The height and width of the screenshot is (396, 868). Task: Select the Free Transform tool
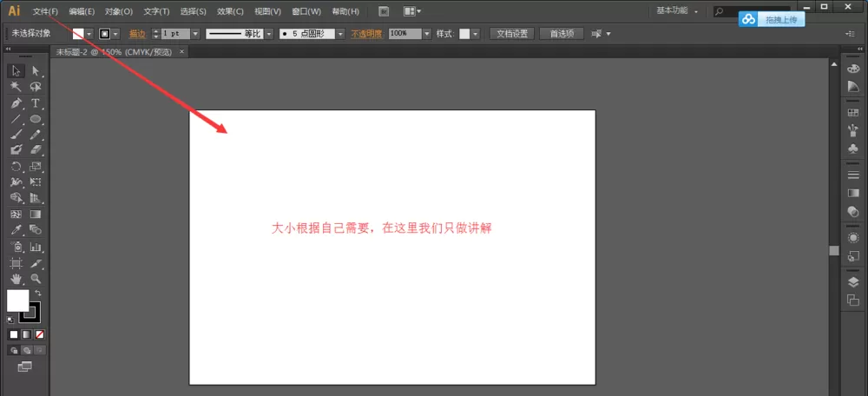(x=36, y=181)
